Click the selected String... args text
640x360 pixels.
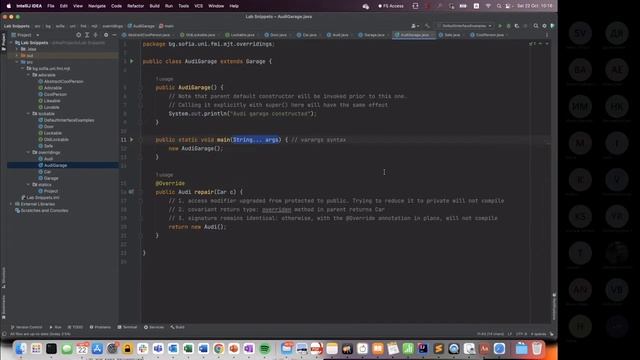pyautogui.click(x=256, y=140)
